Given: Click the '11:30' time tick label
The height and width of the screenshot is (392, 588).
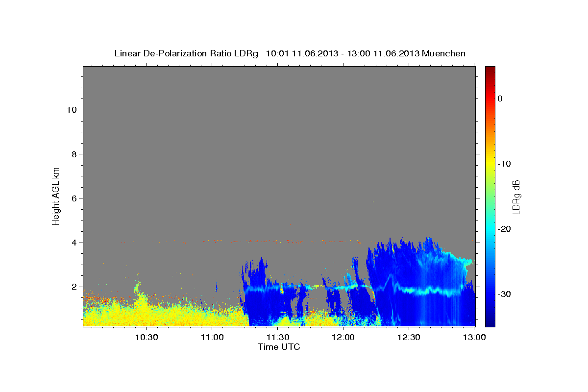Looking at the screenshot, I should pyautogui.click(x=278, y=337).
